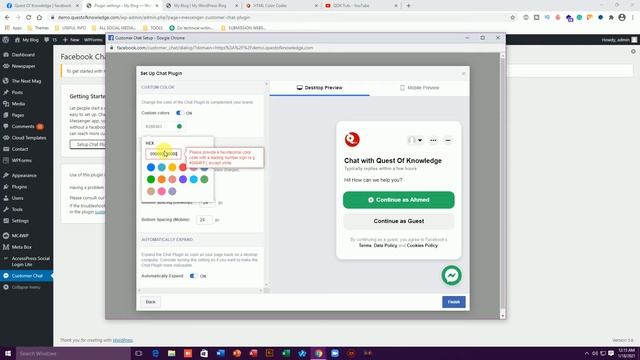Toggle the Automatically Expand switch
The height and width of the screenshot is (360, 640).
click(x=193, y=276)
